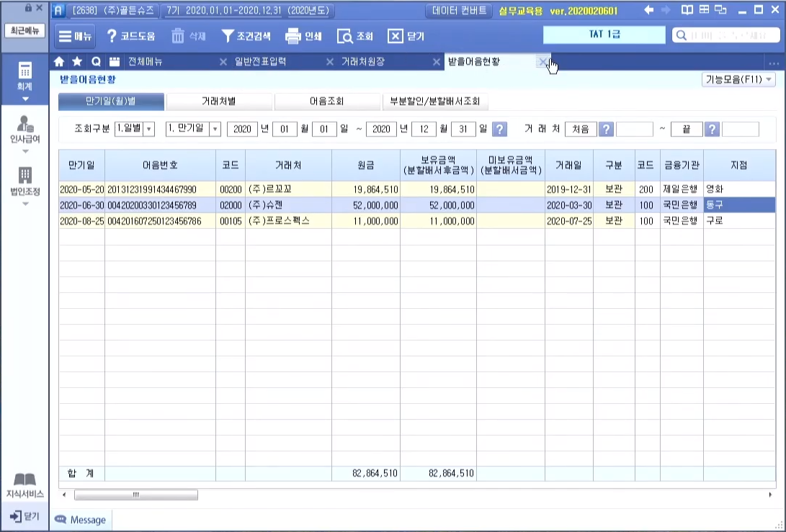The height and width of the screenshot is (532, 786).
Task: Open 조건검색 filter funnel tool
Action: point(228,37)
